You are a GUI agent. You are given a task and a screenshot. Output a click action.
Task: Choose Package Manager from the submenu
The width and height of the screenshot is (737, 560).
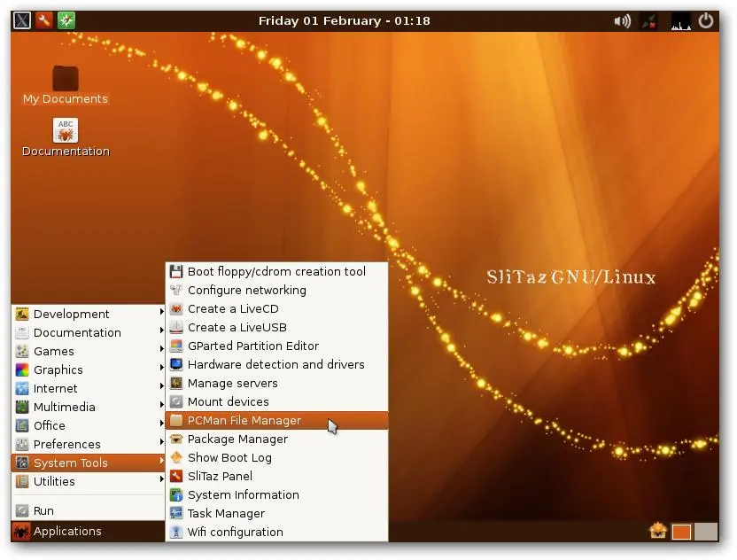[x=277, y=439]
